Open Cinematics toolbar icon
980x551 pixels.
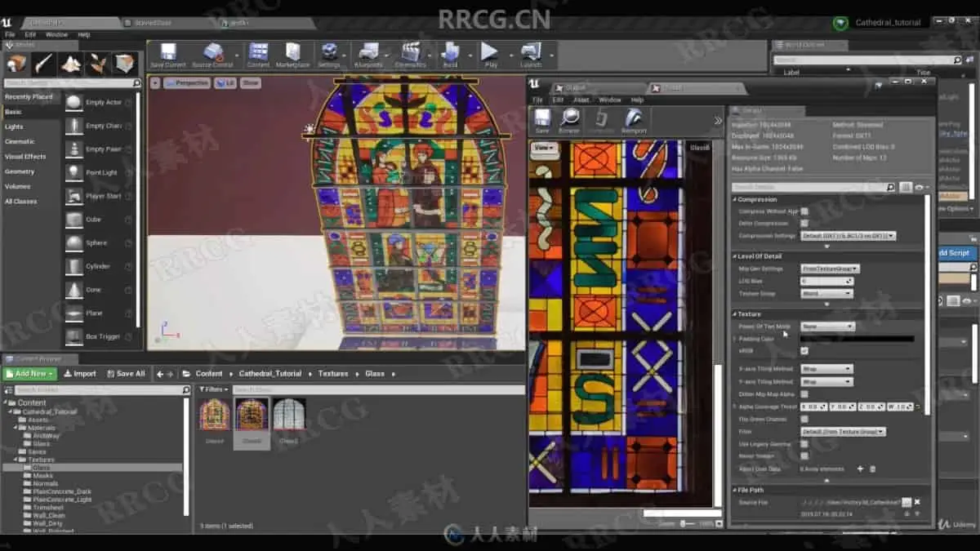[410, 55]
